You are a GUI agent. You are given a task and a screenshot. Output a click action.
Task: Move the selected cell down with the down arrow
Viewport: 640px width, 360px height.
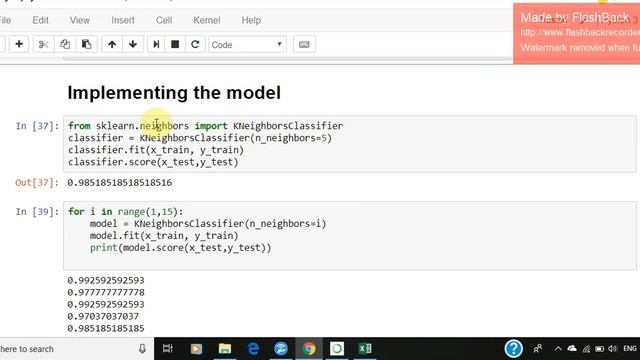pyautogui.click(x=133, y=44)
